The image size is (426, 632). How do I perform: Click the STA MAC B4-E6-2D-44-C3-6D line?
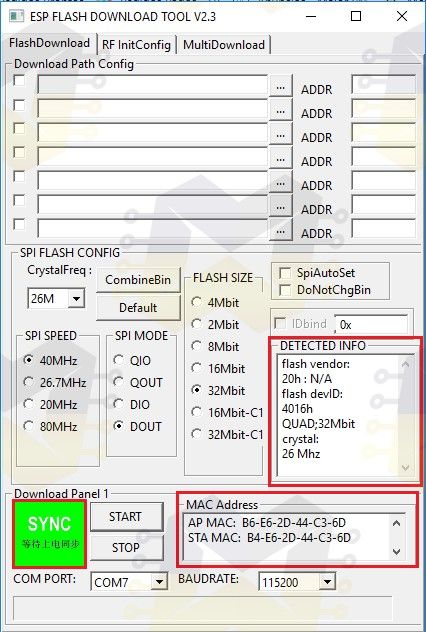point(269,538)
